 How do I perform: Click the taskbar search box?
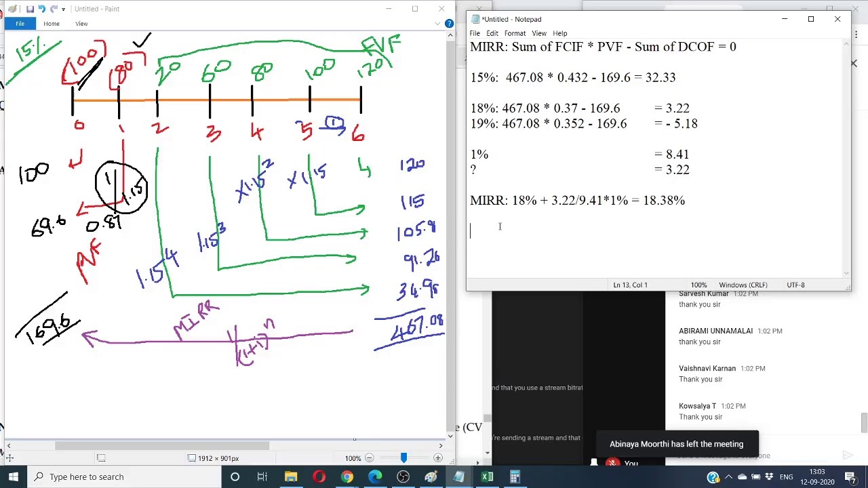[125, 476]
